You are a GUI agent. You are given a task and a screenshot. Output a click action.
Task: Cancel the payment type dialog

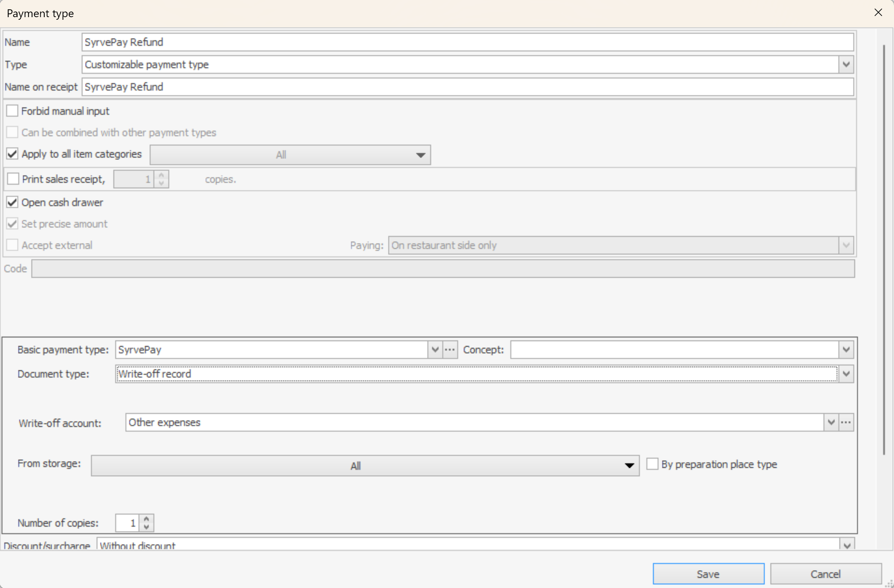pyautogui.click(x=826, y=574)
